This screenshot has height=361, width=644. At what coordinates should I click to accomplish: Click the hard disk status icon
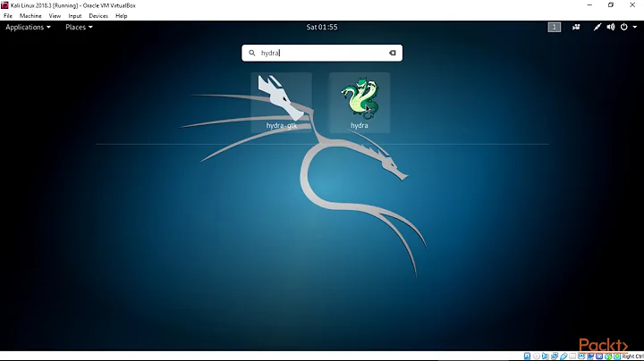pos(527,357)
